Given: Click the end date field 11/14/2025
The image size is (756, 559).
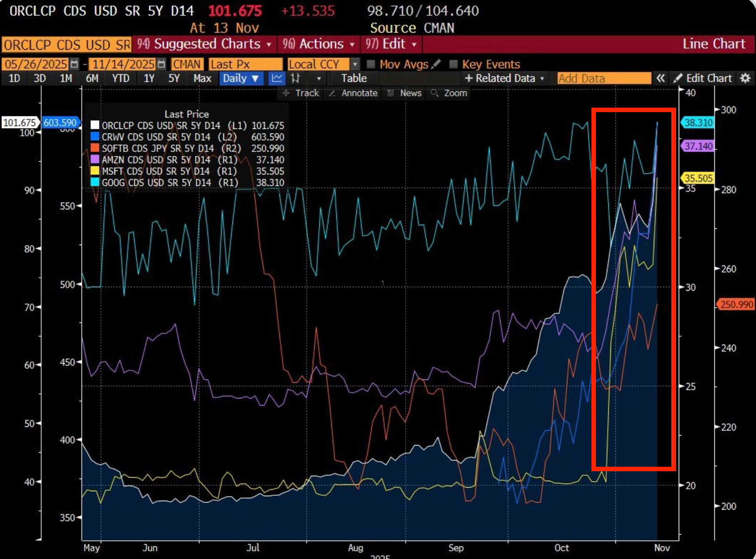Looking at the screenshot, I should click(x=123, y=64).
